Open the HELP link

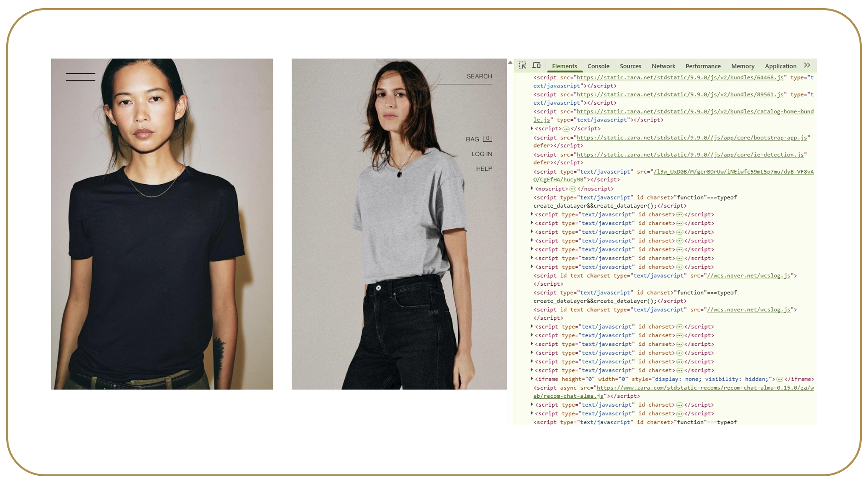(484, 169)
